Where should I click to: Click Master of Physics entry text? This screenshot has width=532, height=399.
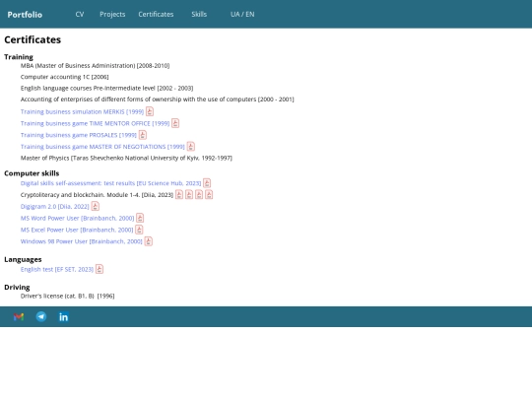[x=126, y=158]
